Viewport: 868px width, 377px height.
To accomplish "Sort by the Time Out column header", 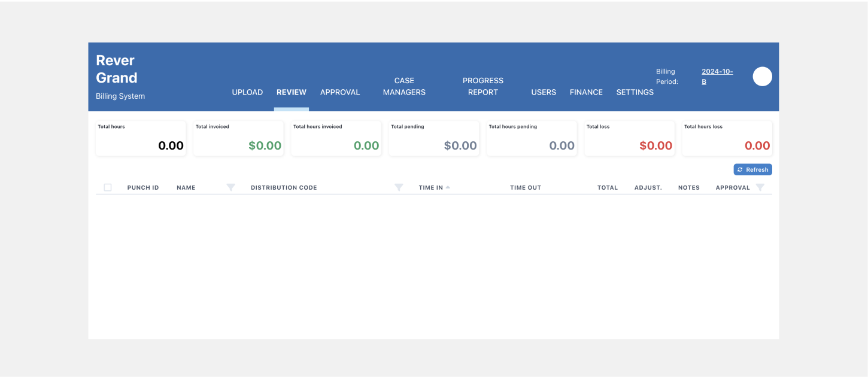I will [x=525, y=188].
